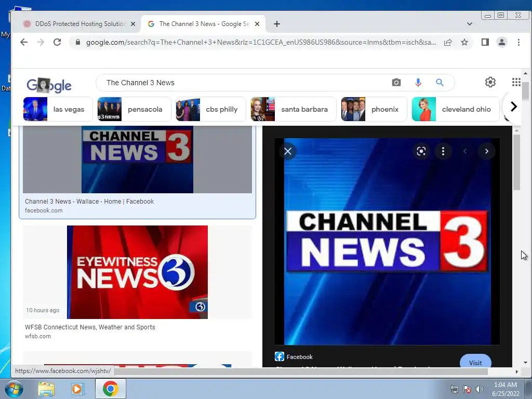Screen dimensions: 532x399
Task: Open Chrome's three-dot menu
Action: tap(518, 42)
